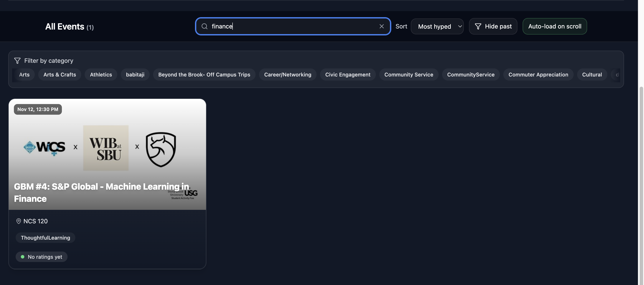The height and width of the screenshot is (285, 644).
Task: Click the search magnifier icon
Action: point(204,26)
